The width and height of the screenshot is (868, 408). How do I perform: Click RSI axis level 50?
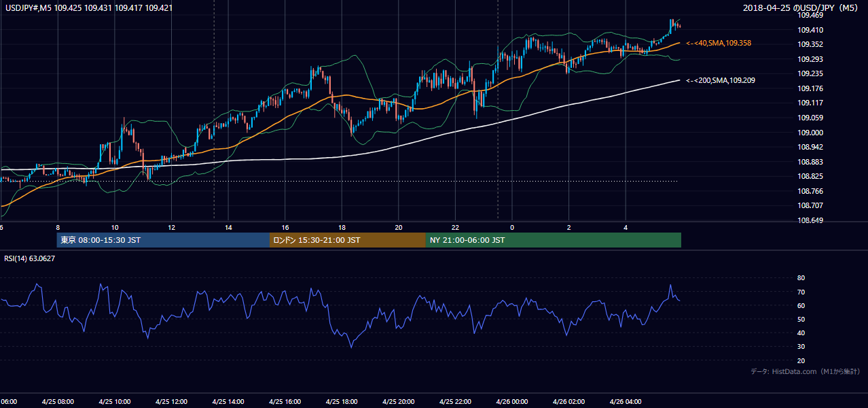[801, 319]
